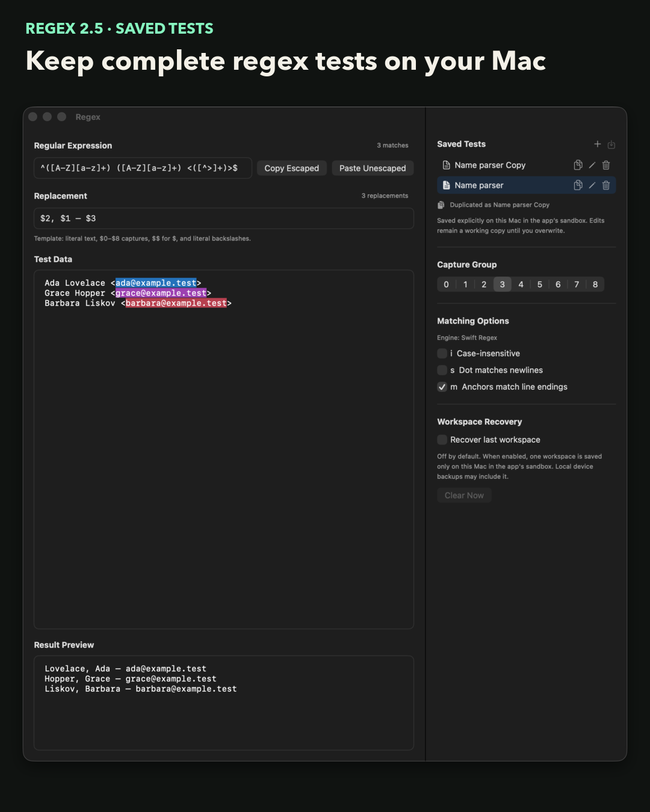This screenshot has height=812, width=650.
Task: Click result line 'Lovelace, Ada — ada@example.test'
Action: coord(125,669)
